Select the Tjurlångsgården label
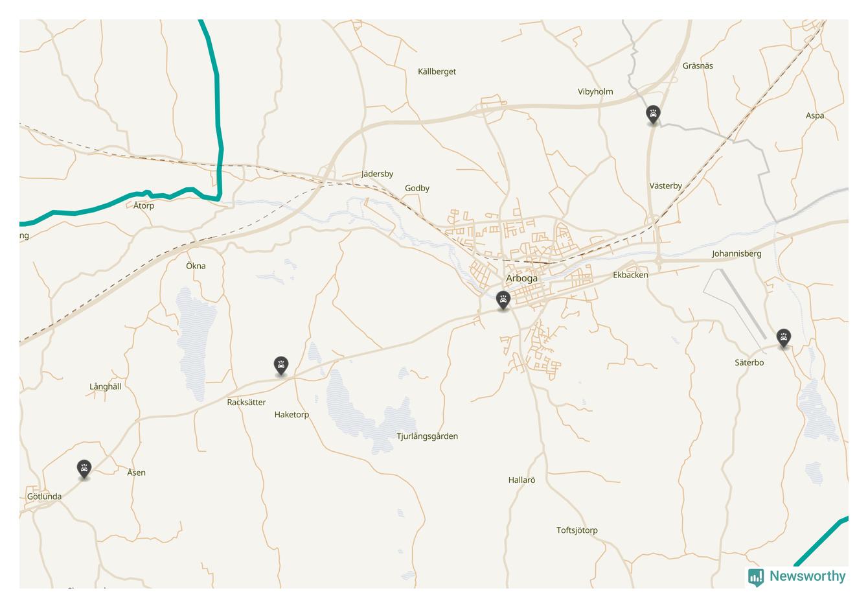 [427, 436]
